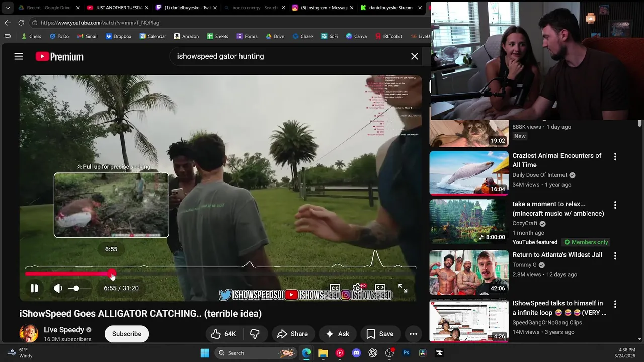Screen dimensions: 644x362
Task: Adjust the volume slider
Action: click(79, 288)
